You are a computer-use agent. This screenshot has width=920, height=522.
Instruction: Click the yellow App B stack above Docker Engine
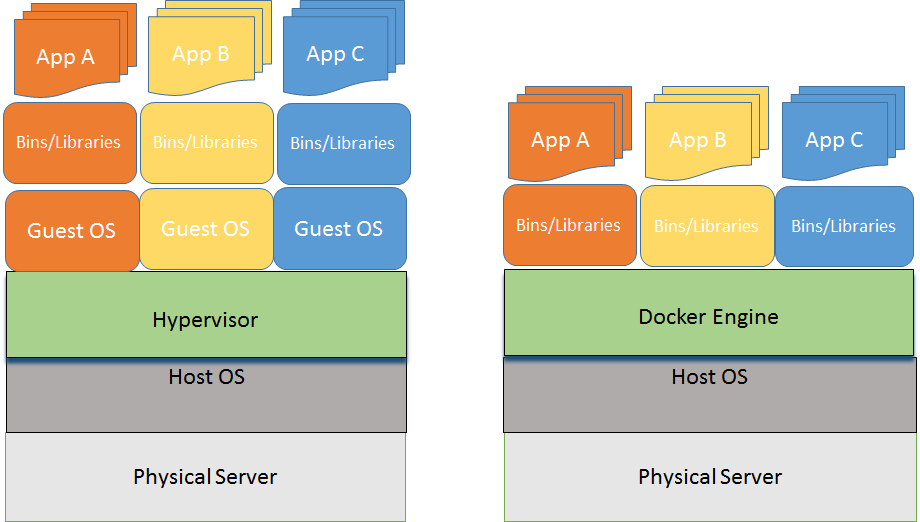point(706,133)
